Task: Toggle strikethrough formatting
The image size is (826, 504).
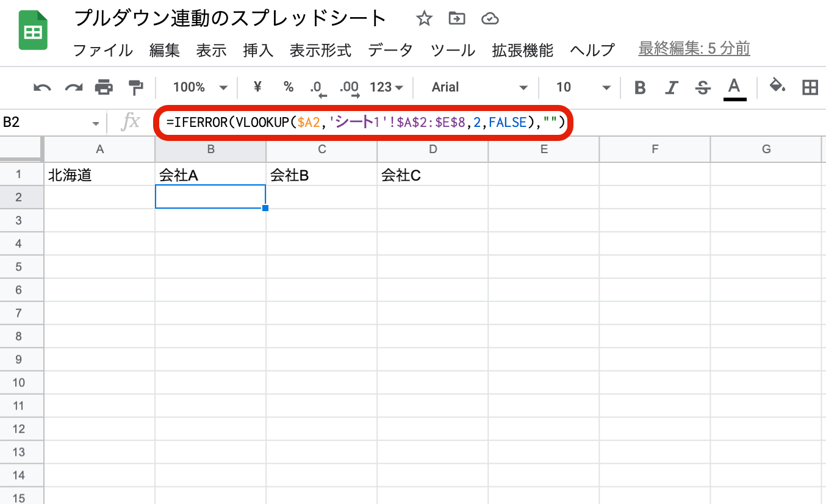Action: (703, 87)
